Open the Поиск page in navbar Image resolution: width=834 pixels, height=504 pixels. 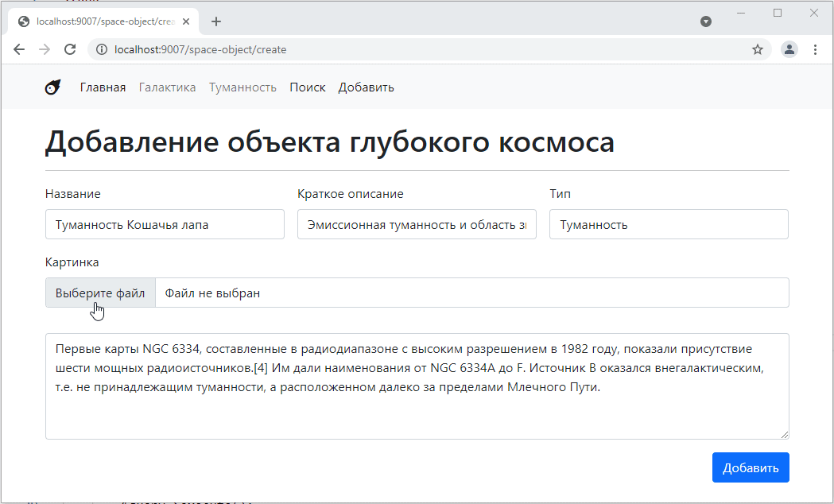pyautogui.click(x=307, y=87)
